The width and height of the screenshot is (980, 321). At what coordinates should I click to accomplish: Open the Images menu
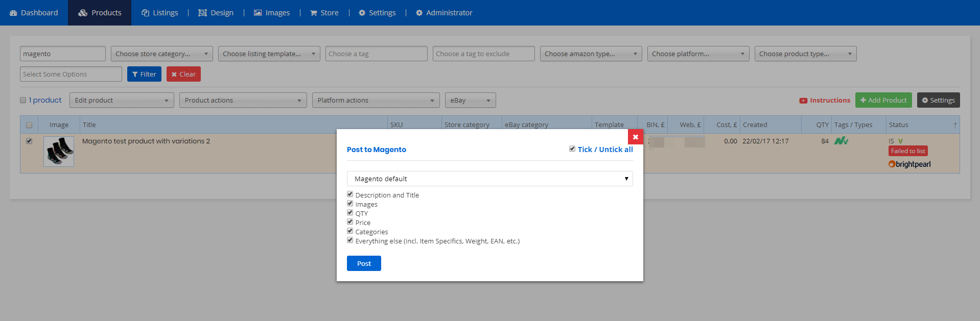pyautogui.click(x=272, y=13)
